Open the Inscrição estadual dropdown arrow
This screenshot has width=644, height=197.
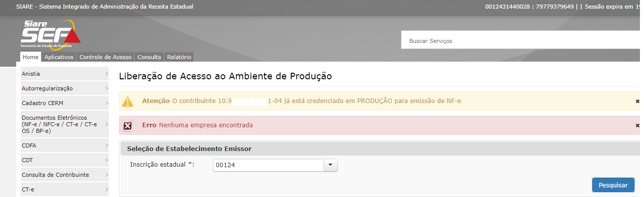330,165
